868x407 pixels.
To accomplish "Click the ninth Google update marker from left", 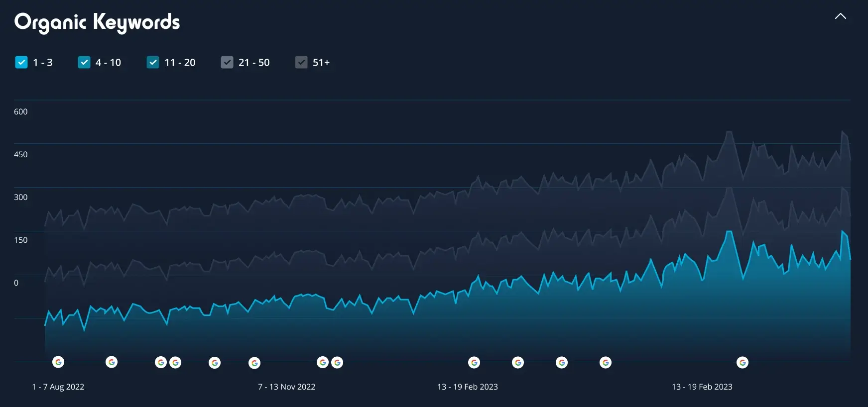I will (474, 363).
